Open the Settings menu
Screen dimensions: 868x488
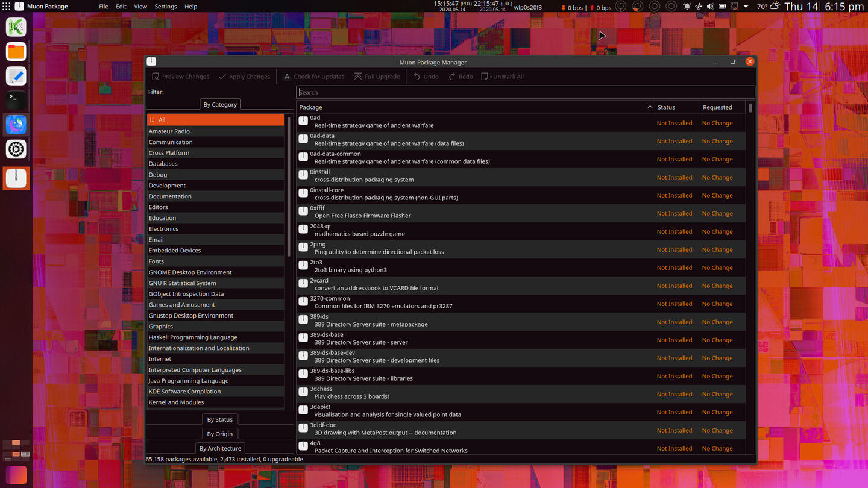point(166,7)
